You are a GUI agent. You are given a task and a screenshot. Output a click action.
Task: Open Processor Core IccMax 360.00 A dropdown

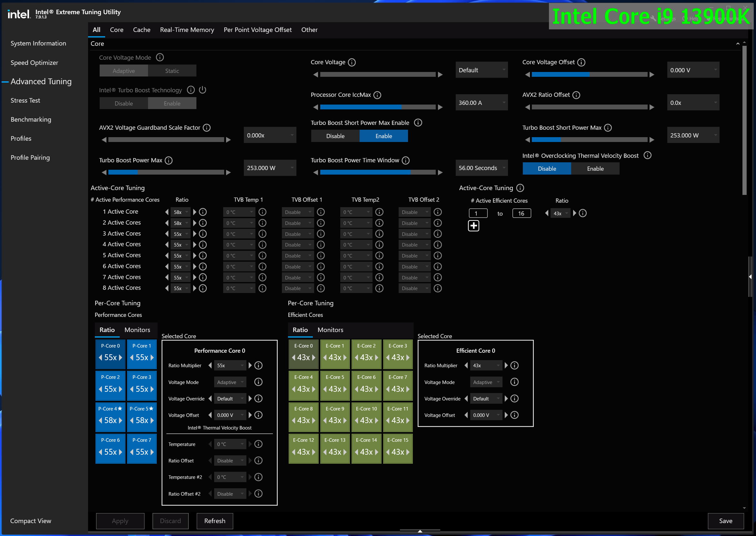tap(482, 103)
